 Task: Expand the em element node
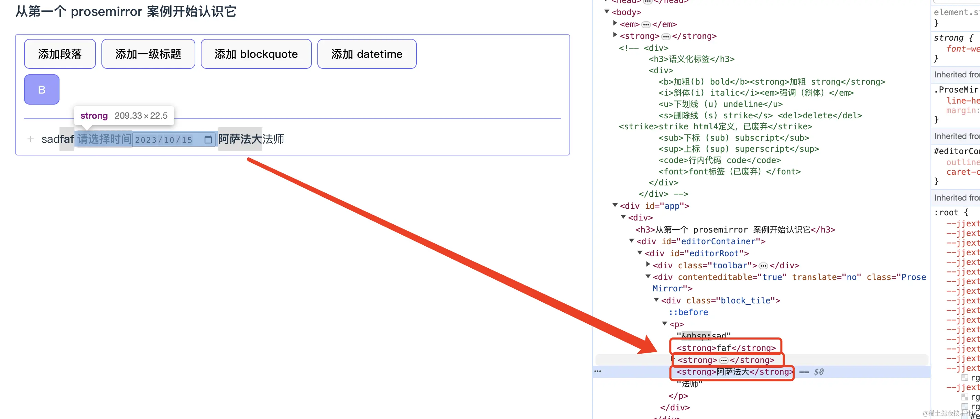[x=615, y=23]
